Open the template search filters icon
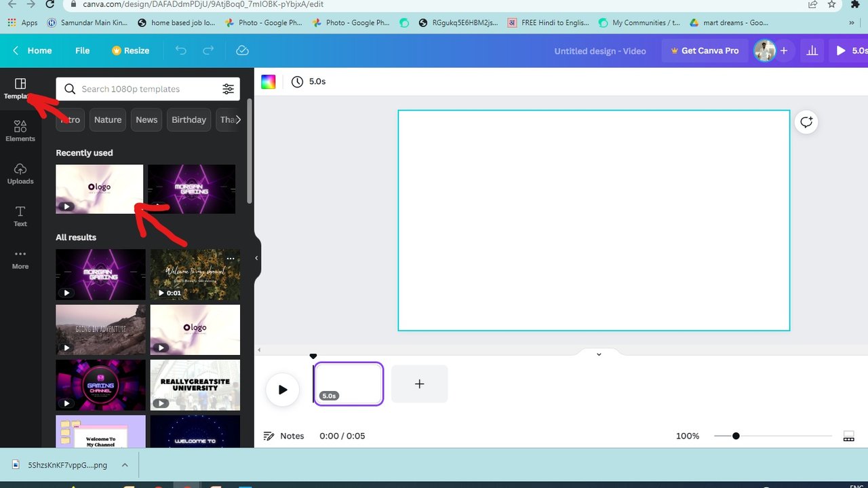 coord(228,89)
